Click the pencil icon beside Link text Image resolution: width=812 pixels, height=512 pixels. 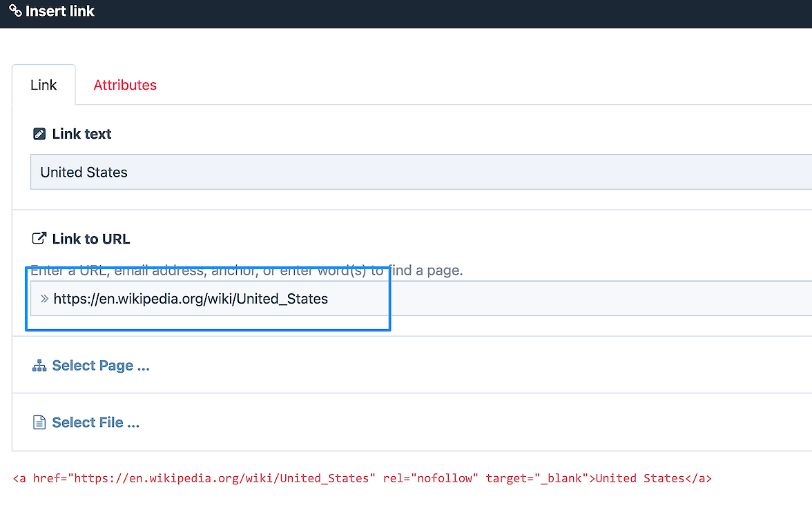click(39, 134)
